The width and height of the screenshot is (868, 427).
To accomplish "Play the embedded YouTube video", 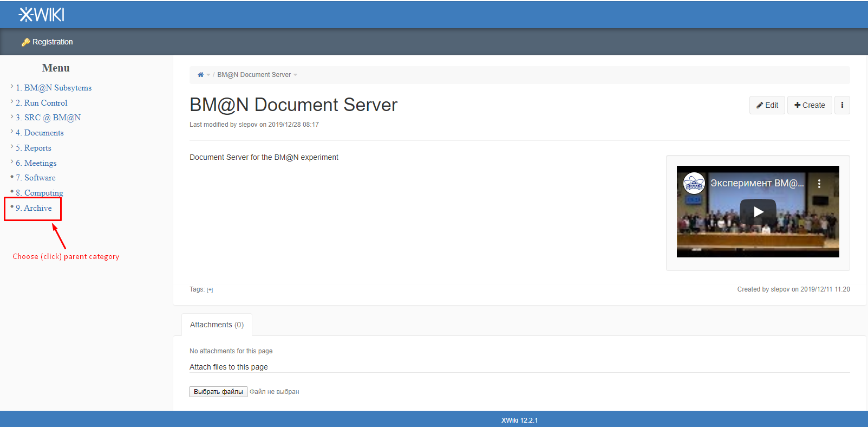I will 758,212.
